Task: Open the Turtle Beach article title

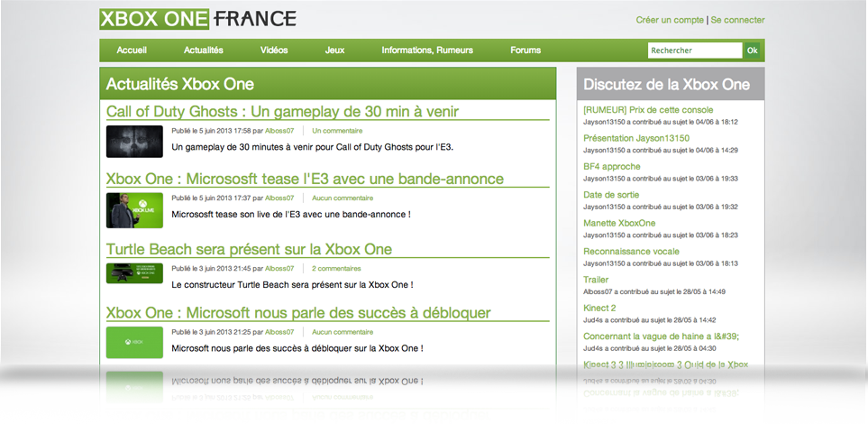Action: coord(249,249)
